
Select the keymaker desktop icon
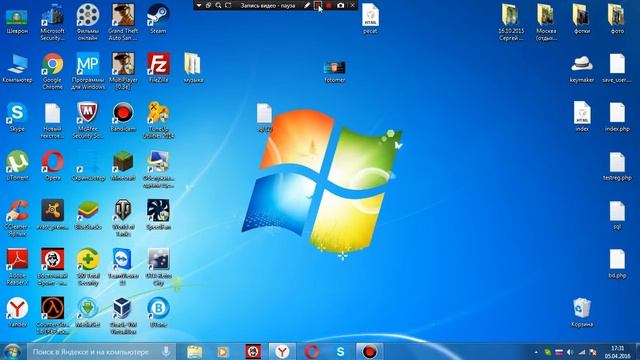click(x=582, y=69)
